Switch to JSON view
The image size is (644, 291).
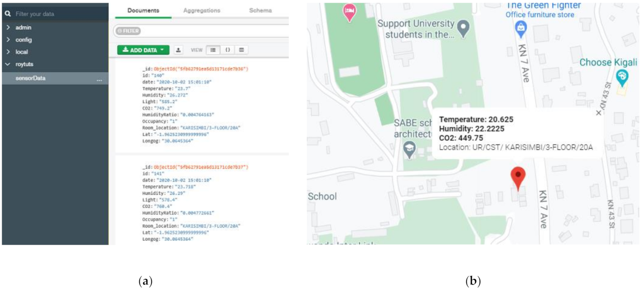(x=228, y=50)
